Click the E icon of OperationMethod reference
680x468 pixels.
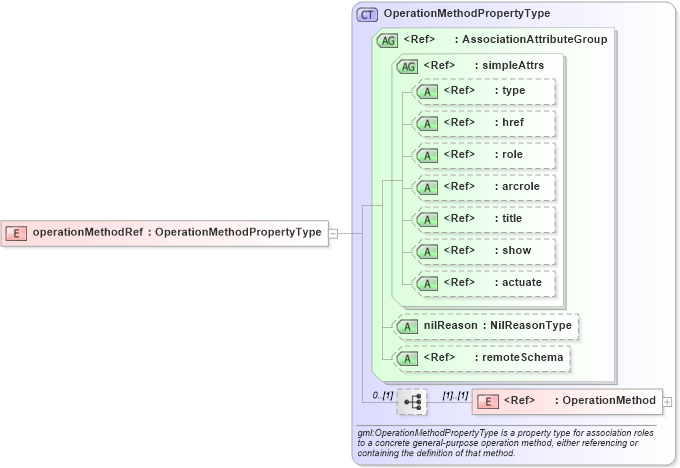coord(488,402)
